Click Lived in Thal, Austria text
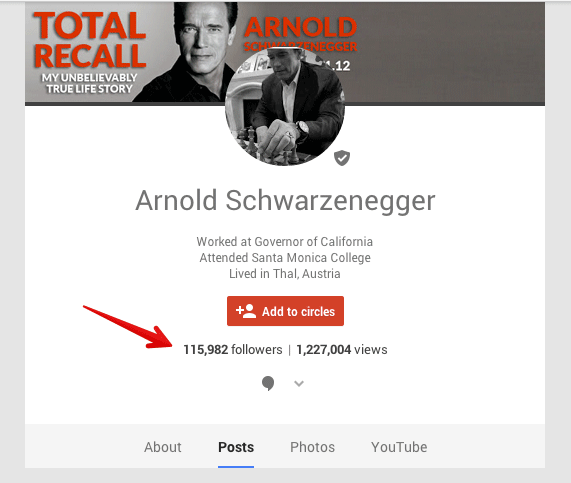This screenshot has width=571, height=483. [285, 274]
